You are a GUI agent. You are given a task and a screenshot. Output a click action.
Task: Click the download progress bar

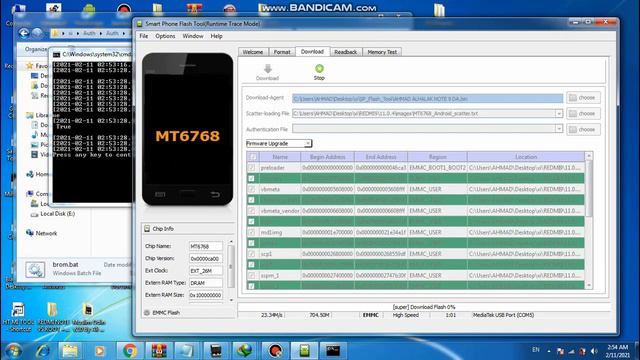click(x=424, y=307)
